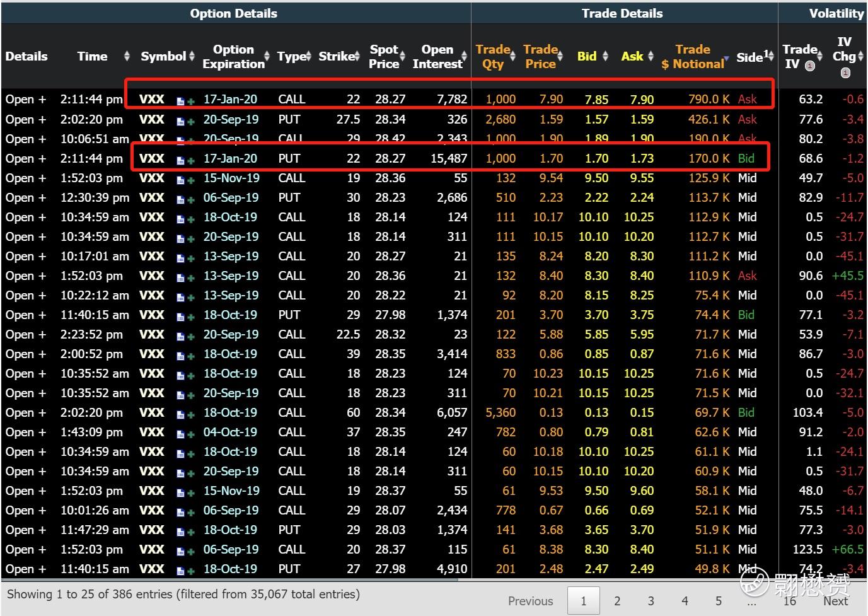This screenshot has height=616, width=868.
Task: Click green plus icon in 2:23:52 pm row
Action: click(190, 336)
